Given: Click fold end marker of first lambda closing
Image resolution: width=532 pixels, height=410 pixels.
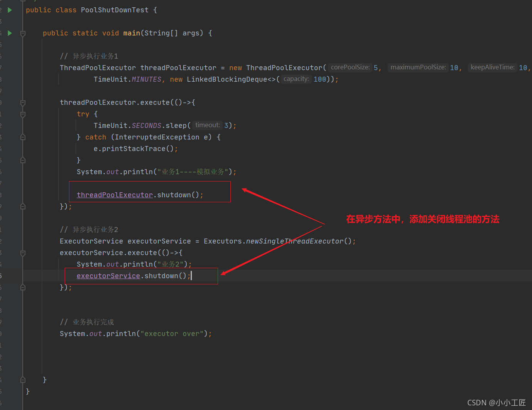Looking at the screenshot, I should (23, 207).
